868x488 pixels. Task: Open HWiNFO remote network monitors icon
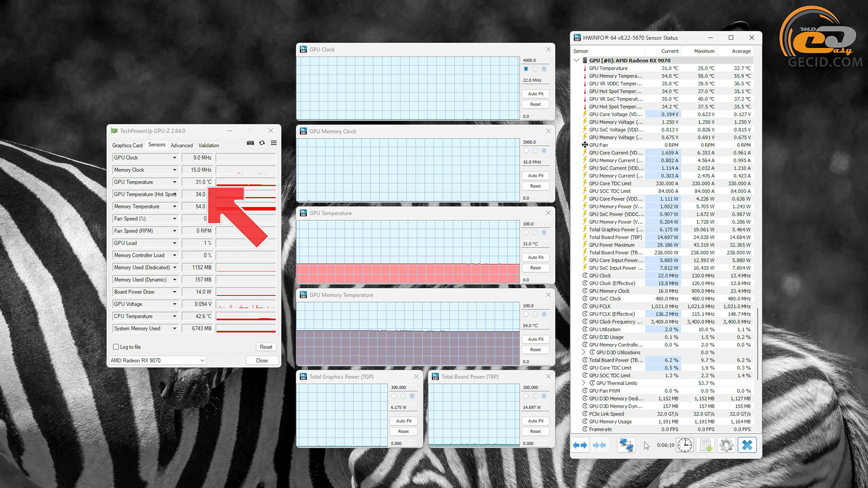tap(626, 445)
